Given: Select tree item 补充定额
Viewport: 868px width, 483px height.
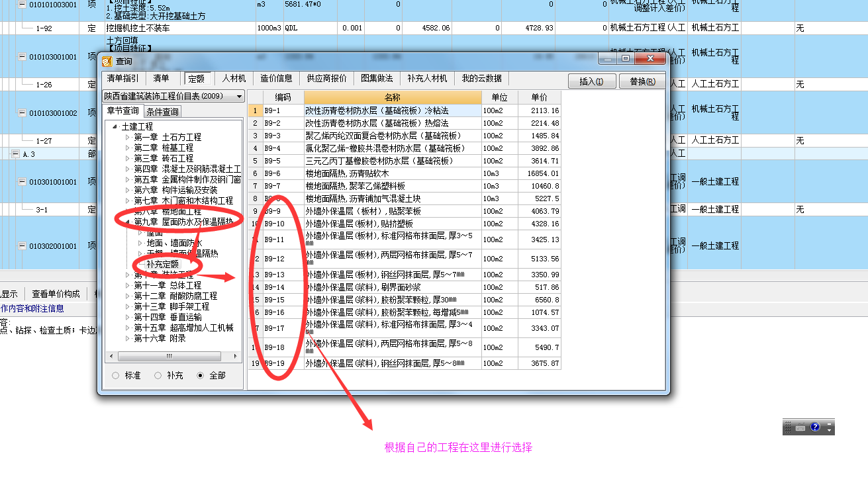Looking at the screenshot, I should pyautogui.click(x=163, y=264).
